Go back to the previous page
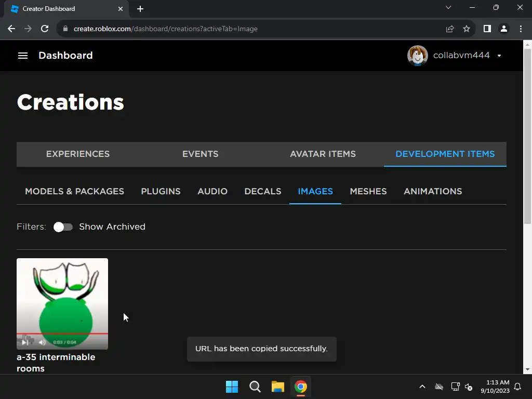The image size is (532, 399). click(11, 29)
